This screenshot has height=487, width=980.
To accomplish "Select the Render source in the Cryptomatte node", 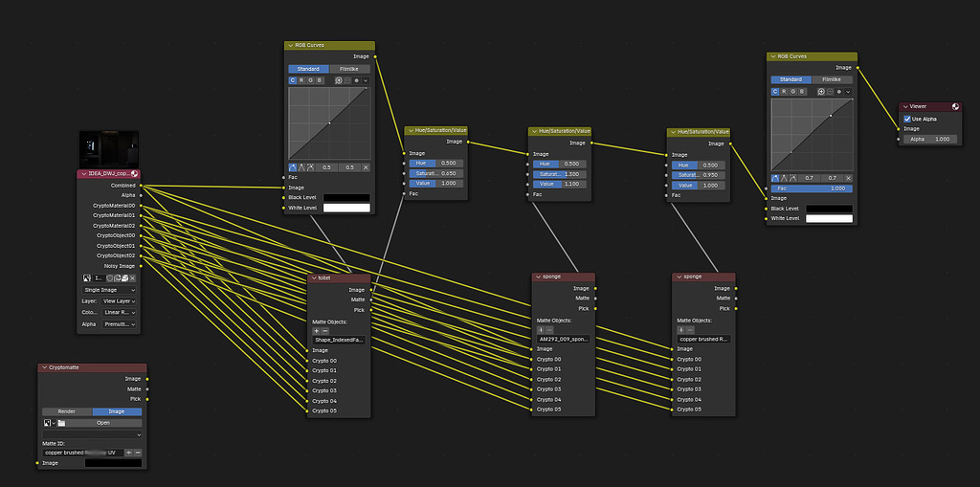I will click(x=67, y=412).
